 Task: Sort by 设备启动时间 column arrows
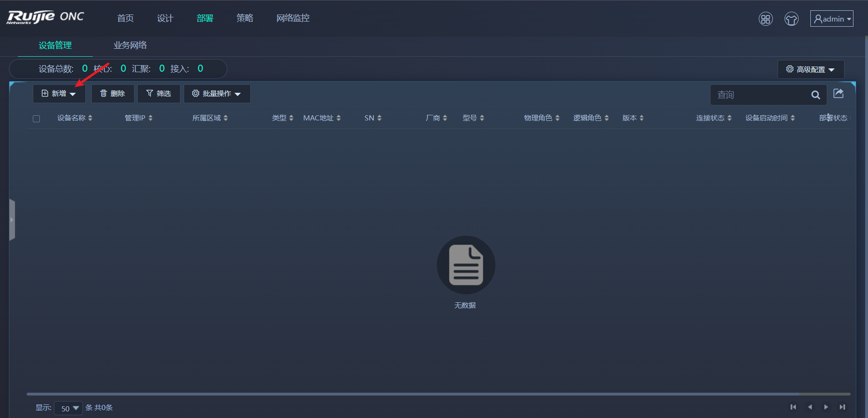[793, 118]
